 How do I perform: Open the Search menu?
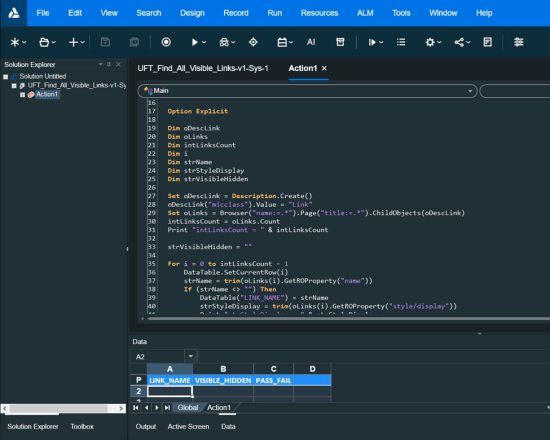coord(149,13)
